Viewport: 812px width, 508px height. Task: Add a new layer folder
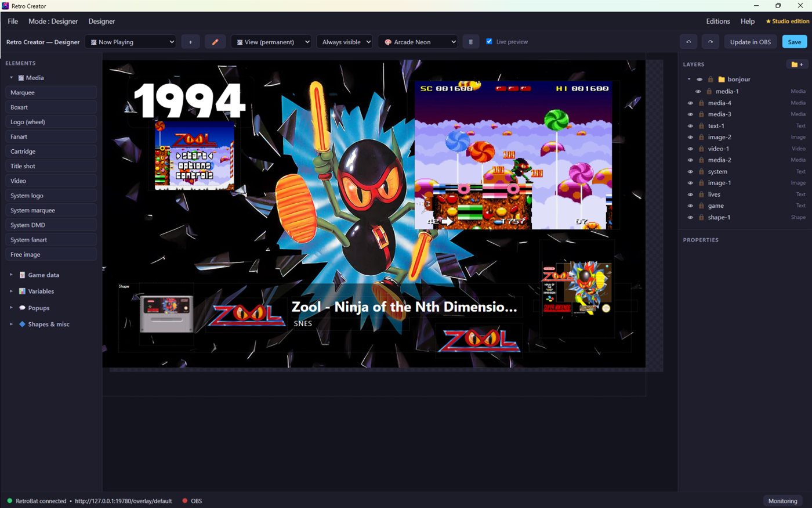[x=797, y=64]
